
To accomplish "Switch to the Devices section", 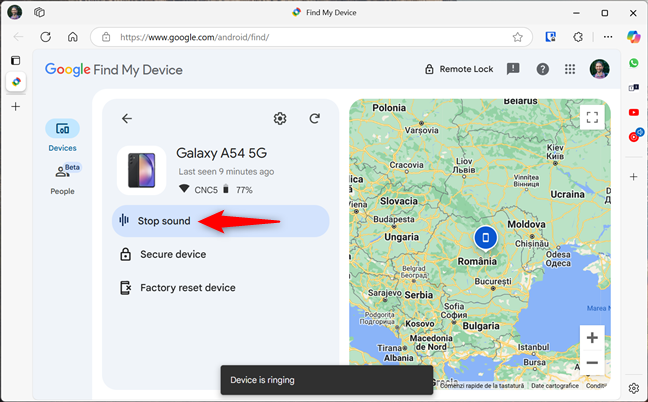I will [62, 136].
